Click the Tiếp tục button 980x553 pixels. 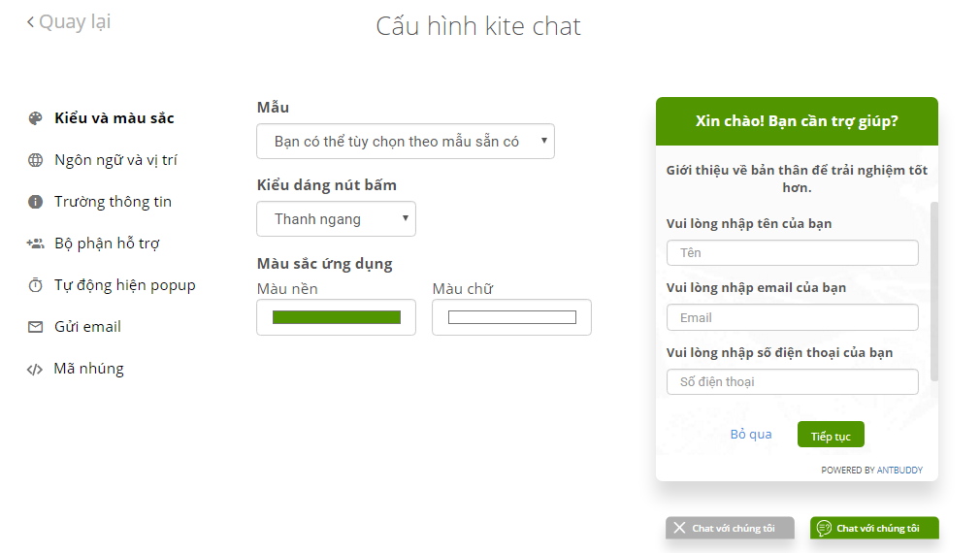[831, 435]
